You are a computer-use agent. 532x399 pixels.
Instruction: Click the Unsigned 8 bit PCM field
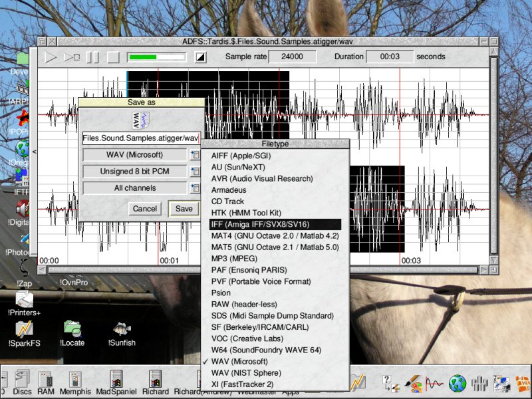tap(135, 172)
